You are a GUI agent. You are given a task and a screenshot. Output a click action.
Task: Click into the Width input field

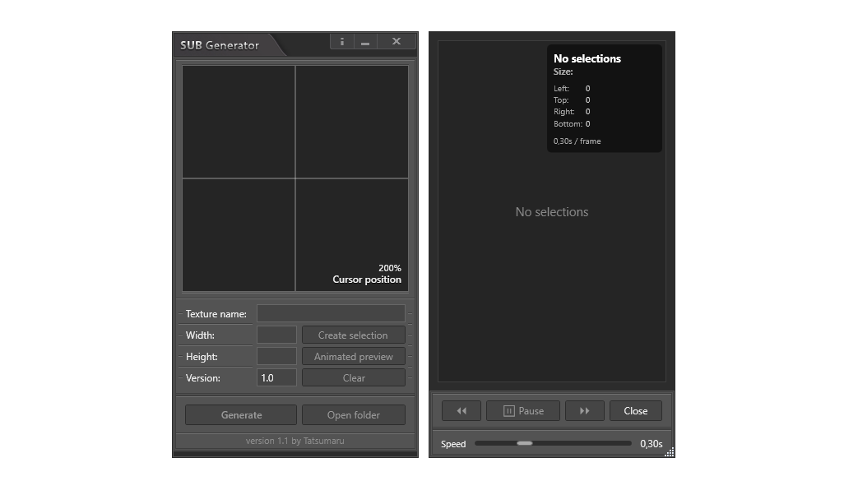click(x=277, y=335)
